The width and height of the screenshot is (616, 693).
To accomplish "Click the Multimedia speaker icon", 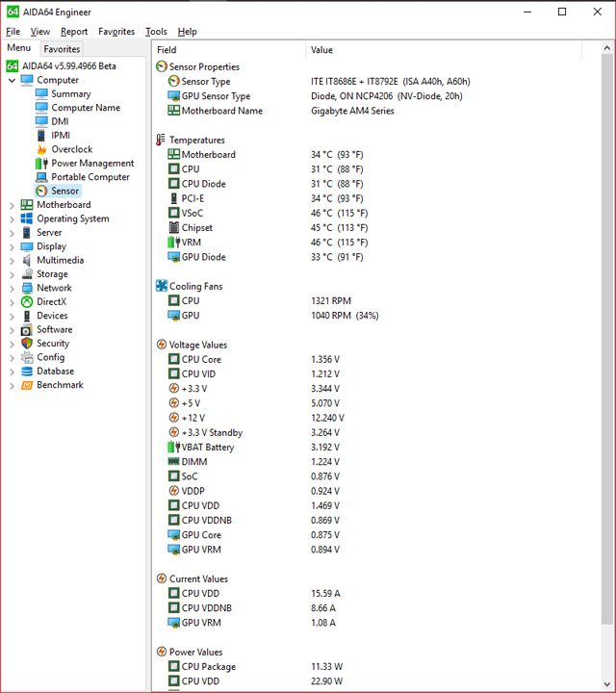I will 27,260.
